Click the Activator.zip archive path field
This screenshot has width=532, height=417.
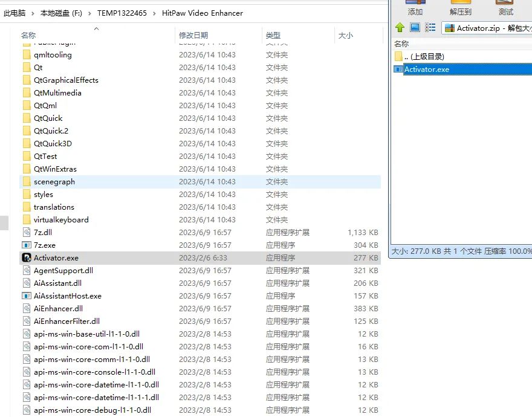(x=487, y=28)
